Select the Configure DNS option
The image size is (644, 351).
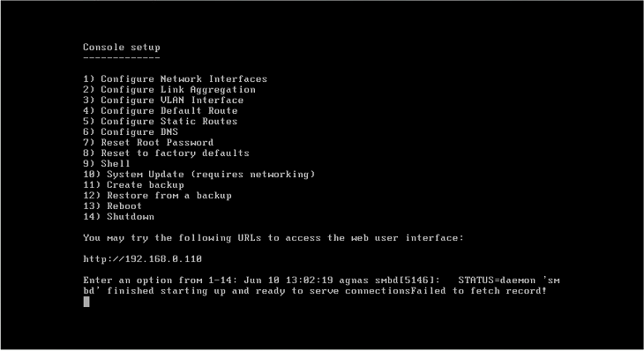[131, 131]
